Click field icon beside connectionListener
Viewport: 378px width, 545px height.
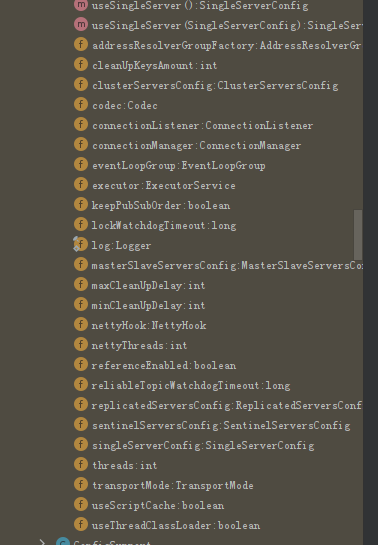pyautogui.click(x=81, y=124)
